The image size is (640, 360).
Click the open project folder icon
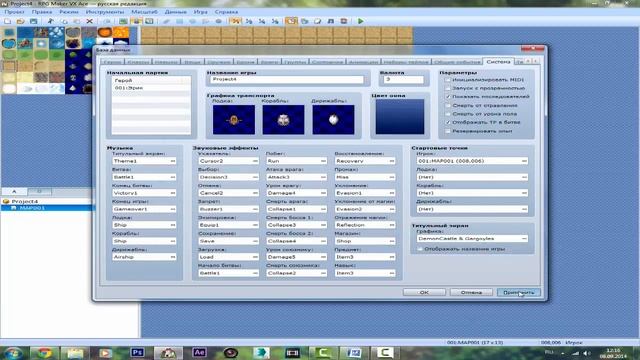click(20, 21)
